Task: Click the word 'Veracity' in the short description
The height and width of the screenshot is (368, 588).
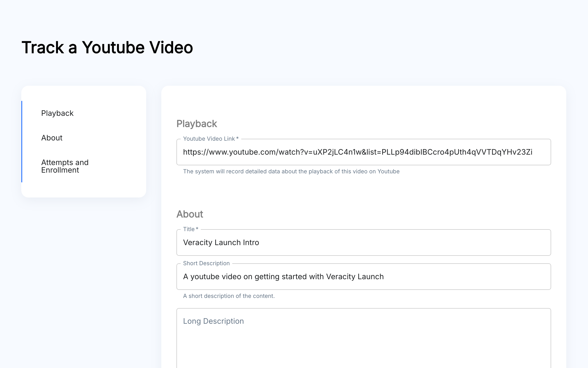Action: click(x=340, y=277)
